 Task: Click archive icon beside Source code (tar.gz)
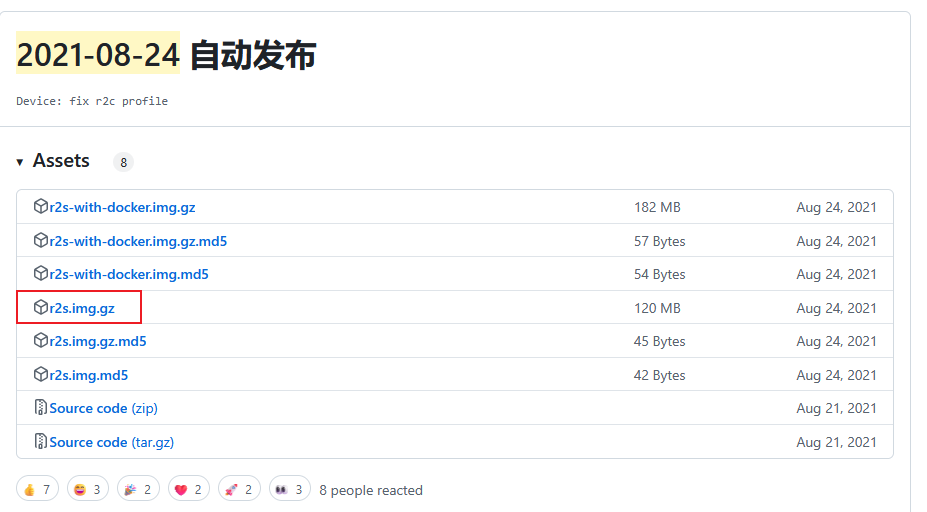(41, 441)
